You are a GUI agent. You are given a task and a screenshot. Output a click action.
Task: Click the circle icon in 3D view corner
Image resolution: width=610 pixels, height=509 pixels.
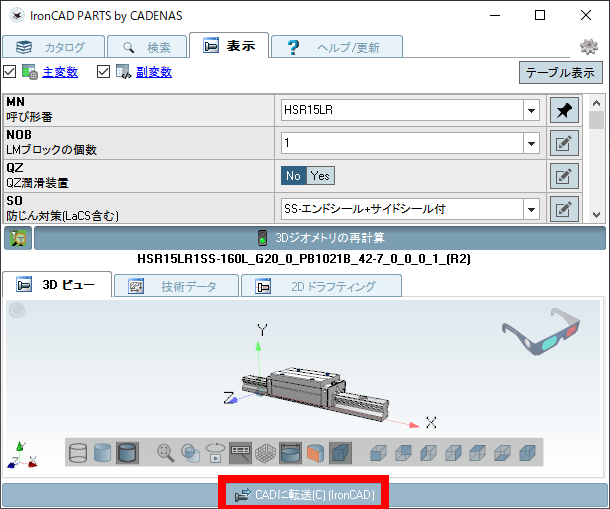pyautogui.click(x=17, y=310)
